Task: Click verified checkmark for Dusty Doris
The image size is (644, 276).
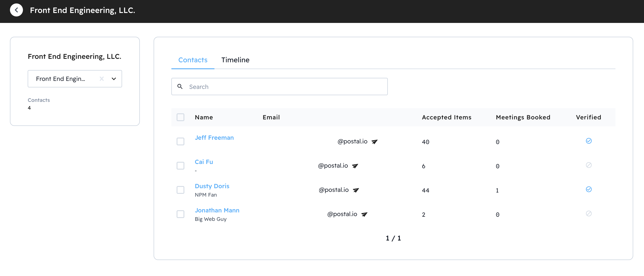Action: click(589, 189)
